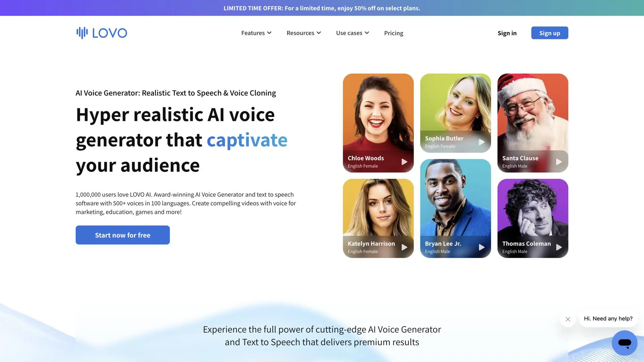Open the chat support bubble icon
644x362 pixels.
pos(625,343)
